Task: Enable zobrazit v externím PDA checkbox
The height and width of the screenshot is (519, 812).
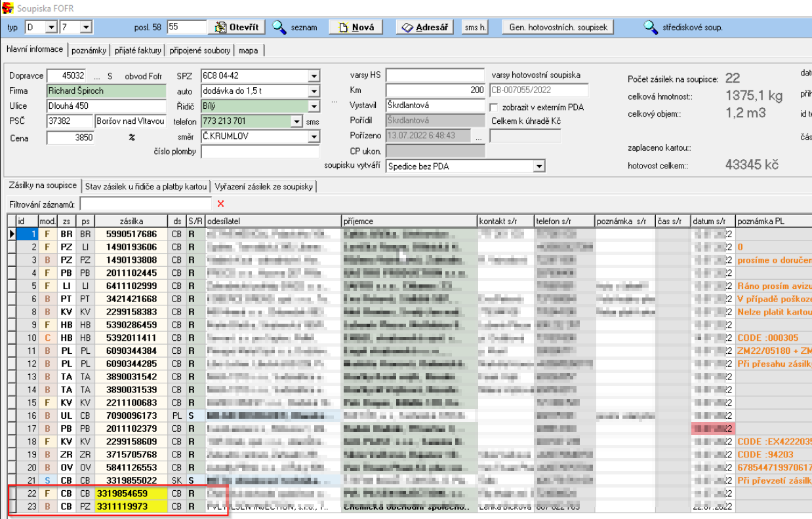Action: [x=495, y=107]
